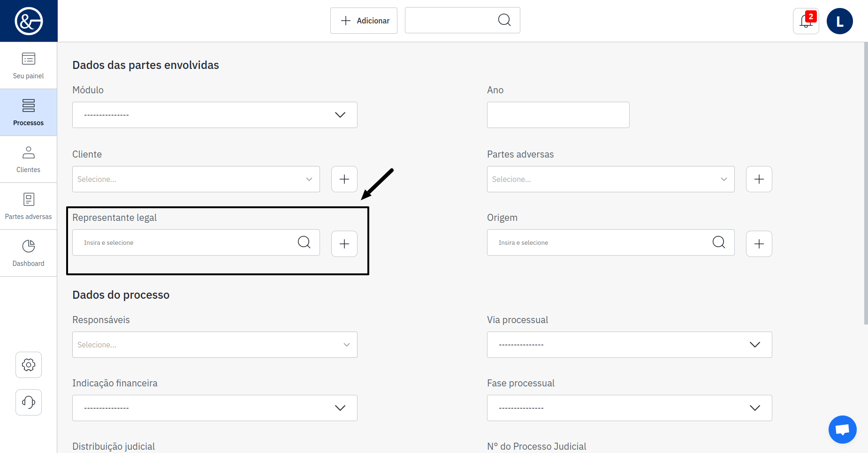Image resolution: width=868 pixels, height=453 pixels.
Task: Click the Adicionar button
Action: [364, 21]
